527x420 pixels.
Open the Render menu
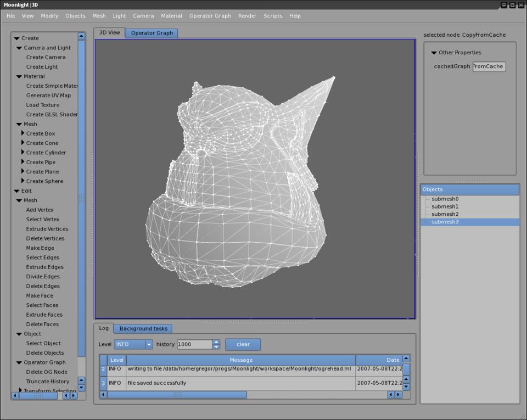tap(247, 16)
